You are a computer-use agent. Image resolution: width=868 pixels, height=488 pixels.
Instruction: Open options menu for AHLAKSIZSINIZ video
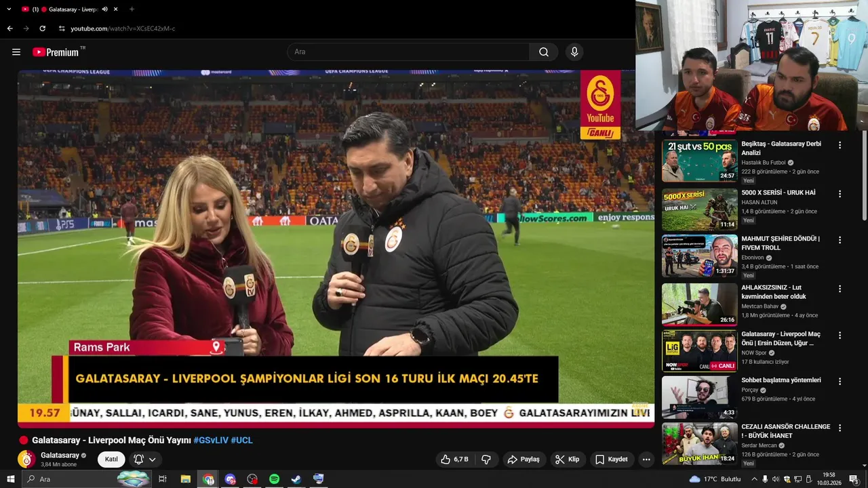tap(840, 289)
